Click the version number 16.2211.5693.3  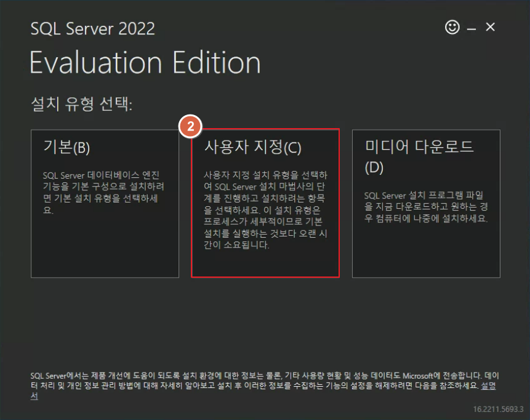point(498,409)
